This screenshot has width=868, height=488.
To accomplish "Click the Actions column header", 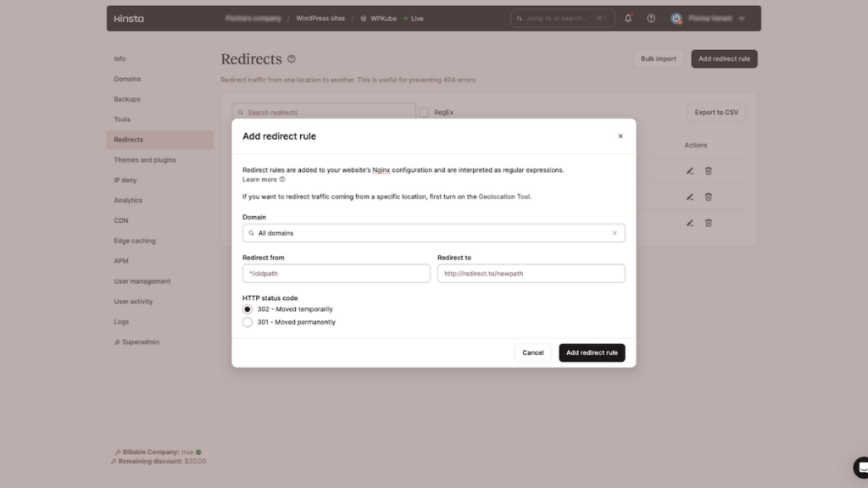I will (695, 145).
